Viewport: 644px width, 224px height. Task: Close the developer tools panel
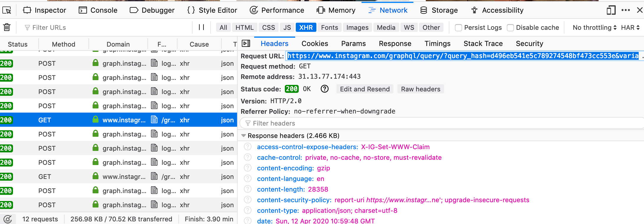coord(640,10)
